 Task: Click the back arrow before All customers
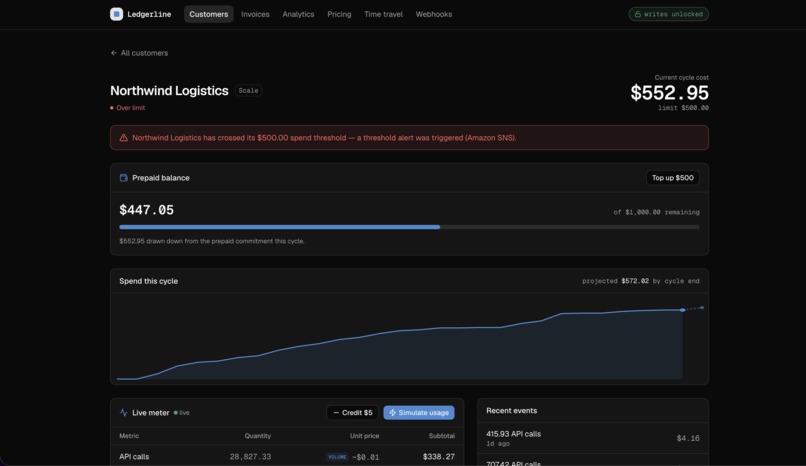114,53
